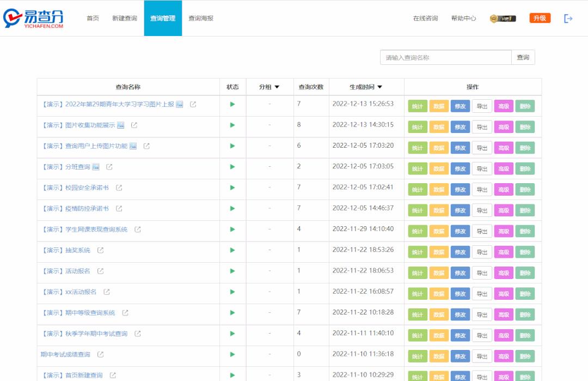Switch to the 新建查询 tab
The image size is (588, 381).
(x=125, y=18)
